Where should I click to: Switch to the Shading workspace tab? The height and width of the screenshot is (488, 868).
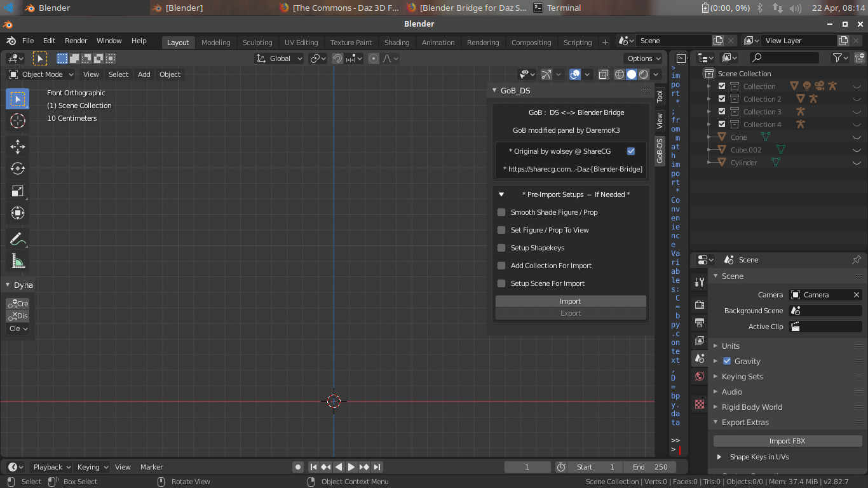pos(397,43)
